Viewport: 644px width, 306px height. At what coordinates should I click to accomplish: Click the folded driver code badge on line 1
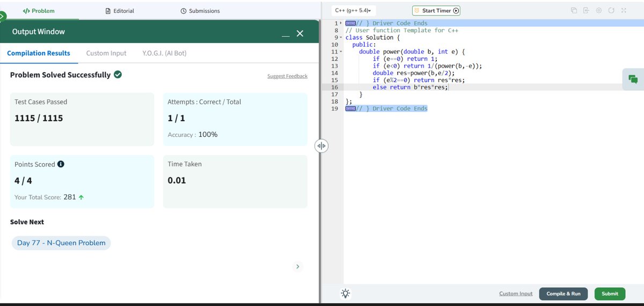(x=350, y=24)
